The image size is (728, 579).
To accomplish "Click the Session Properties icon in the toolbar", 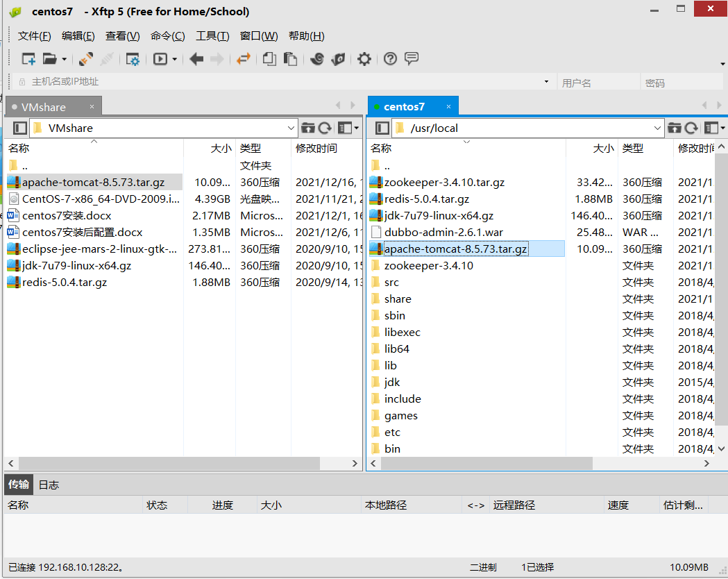I will (133, 59).
